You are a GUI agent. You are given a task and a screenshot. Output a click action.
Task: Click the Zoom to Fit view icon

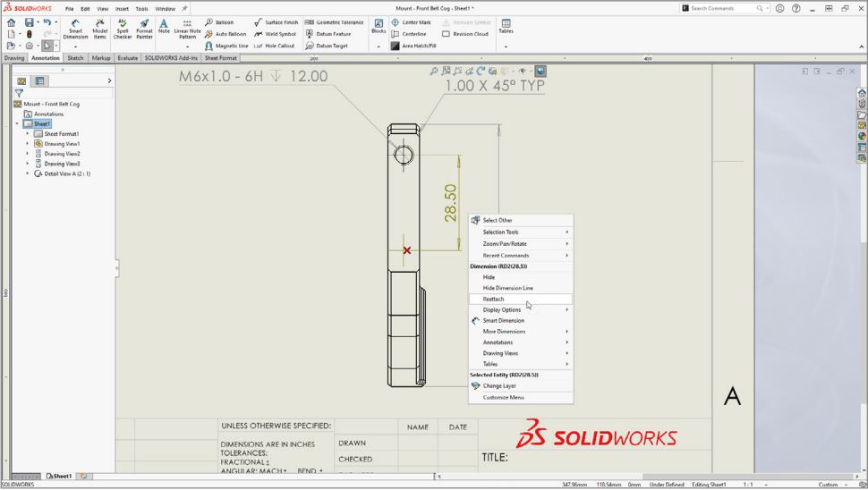[x=434, y=71]
